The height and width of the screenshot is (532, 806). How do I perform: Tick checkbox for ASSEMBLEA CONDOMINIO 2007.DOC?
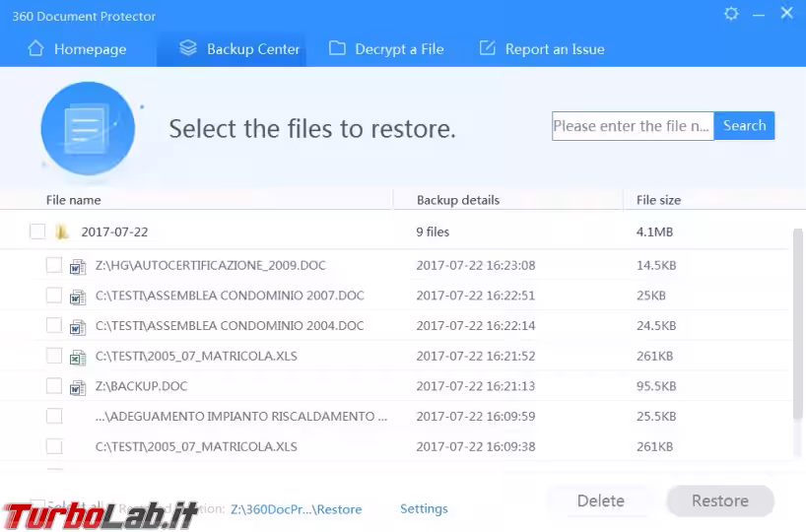point(54,295)
